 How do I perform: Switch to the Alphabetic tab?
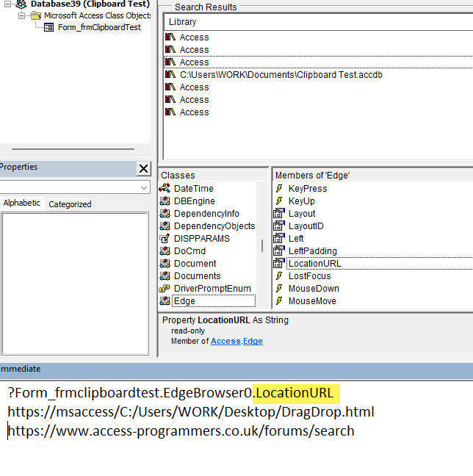click(22, 203)
